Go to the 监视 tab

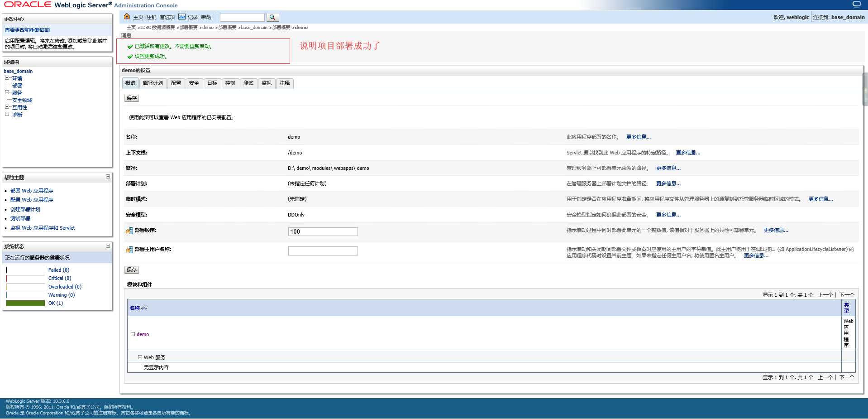click(267, 83)
